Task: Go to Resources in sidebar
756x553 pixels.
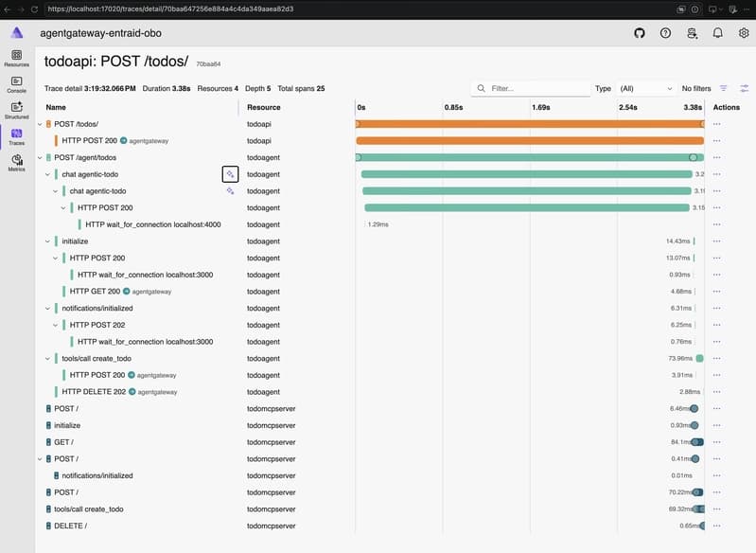Action: coord(16,58)
